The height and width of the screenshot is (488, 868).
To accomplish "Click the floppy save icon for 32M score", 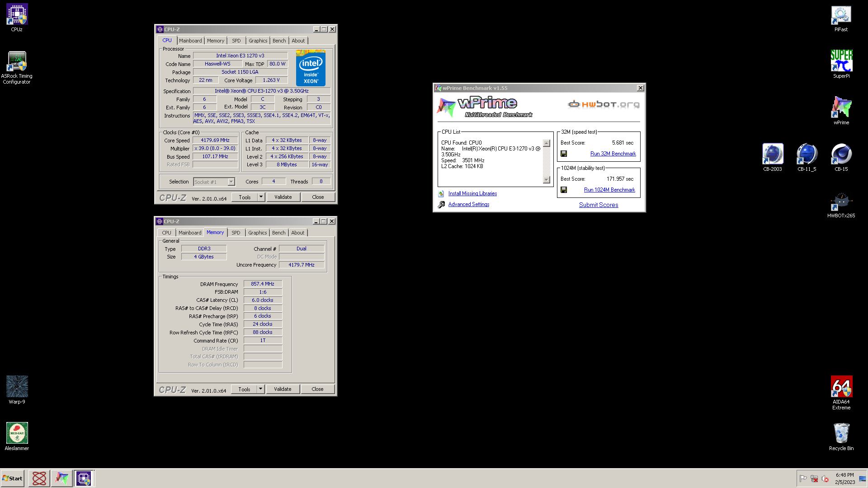I will point(564,154).
